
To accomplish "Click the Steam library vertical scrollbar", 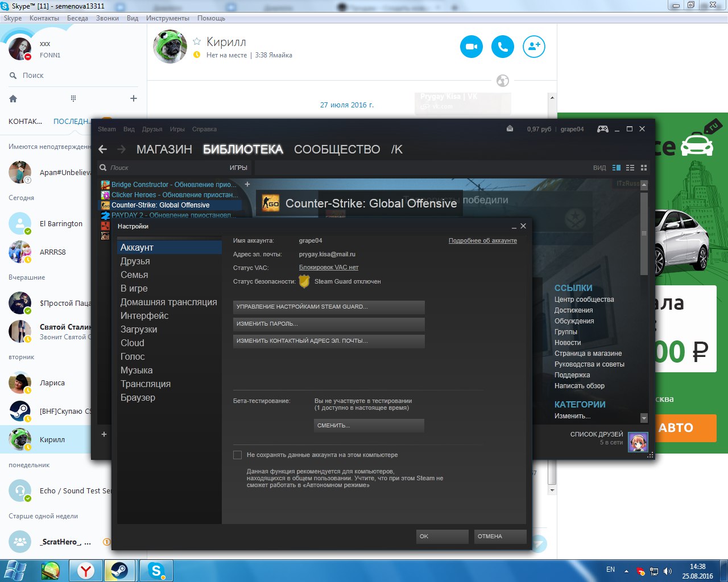I will pos(644,234).
